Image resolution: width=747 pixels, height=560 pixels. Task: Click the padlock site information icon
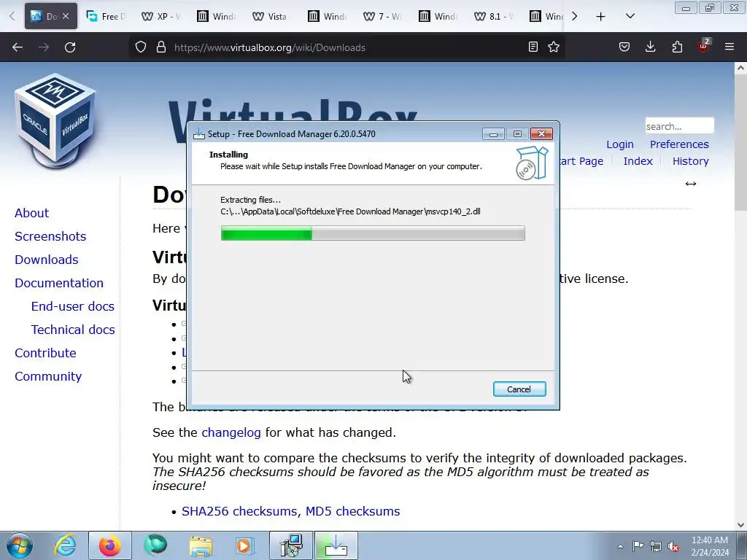pyautogui.click(x=161, y=47)
